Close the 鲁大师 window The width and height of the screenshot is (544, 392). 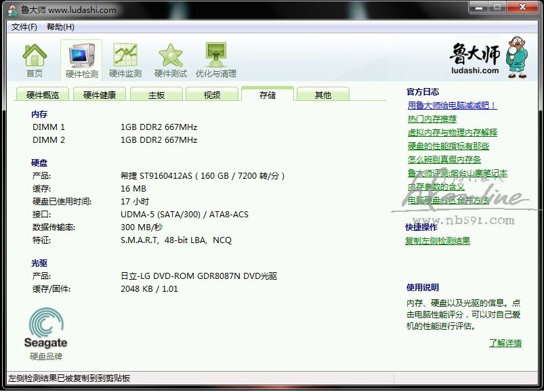coord(522,7)
